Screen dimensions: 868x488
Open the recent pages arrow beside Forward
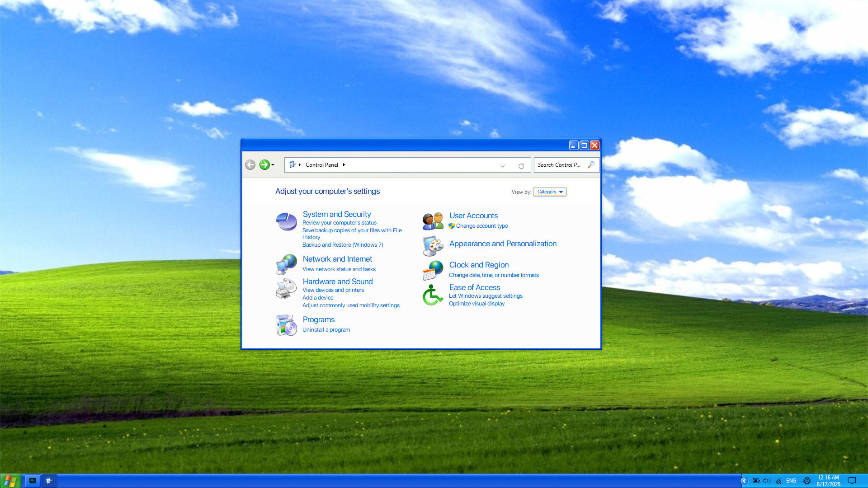point(273,165)
